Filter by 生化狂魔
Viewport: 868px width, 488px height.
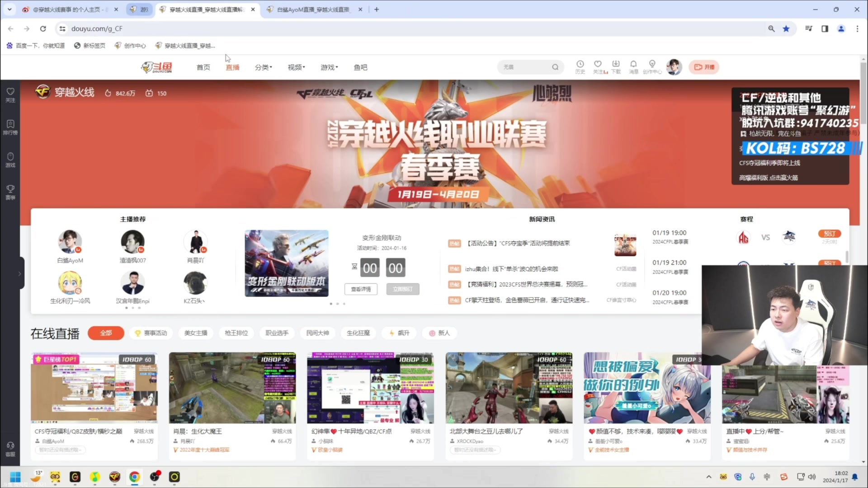pyautogui.click(x=359, y=333)
